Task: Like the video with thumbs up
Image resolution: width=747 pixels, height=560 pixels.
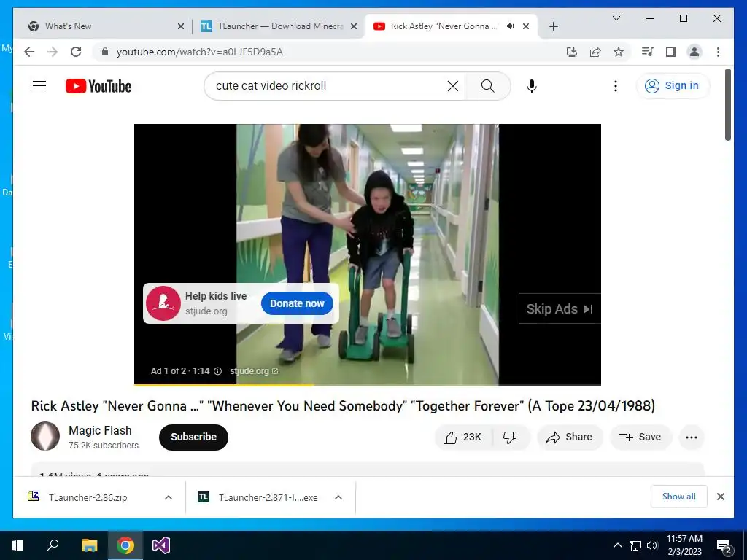Action: coord(462,437)
